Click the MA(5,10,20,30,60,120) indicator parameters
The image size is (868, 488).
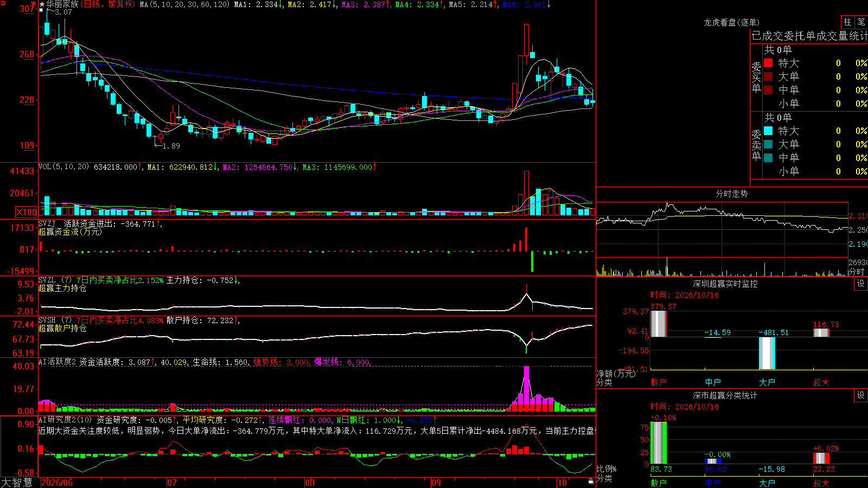tap(185, 4)
